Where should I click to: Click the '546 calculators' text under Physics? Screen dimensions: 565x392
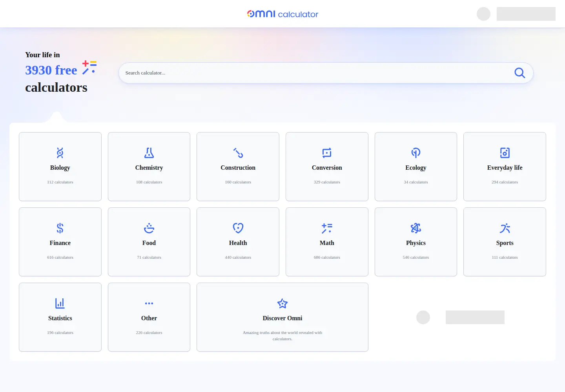(416, 258)
